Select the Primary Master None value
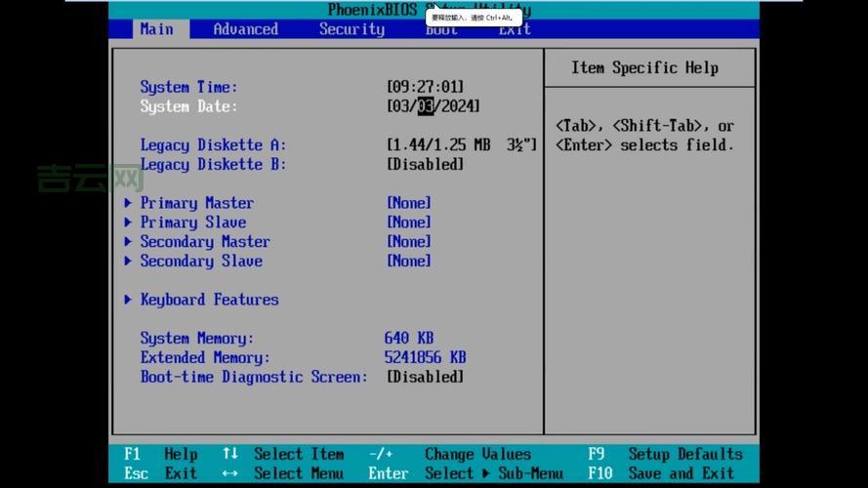868x488 pixels. [x=408, y=203]
